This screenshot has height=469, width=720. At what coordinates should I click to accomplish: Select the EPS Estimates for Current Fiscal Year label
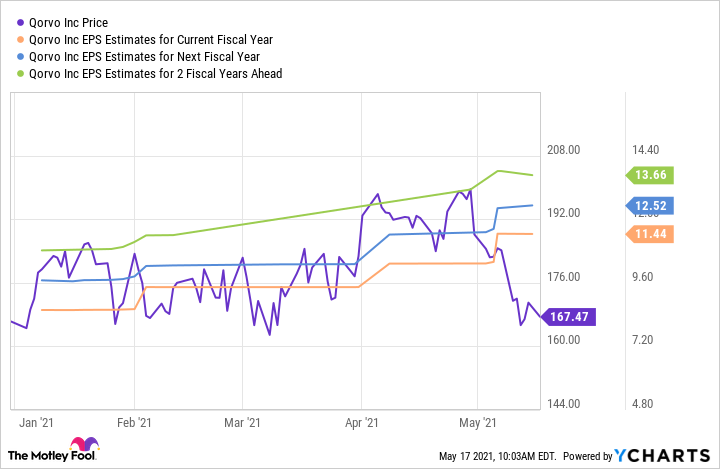click(x=151, y=39)
